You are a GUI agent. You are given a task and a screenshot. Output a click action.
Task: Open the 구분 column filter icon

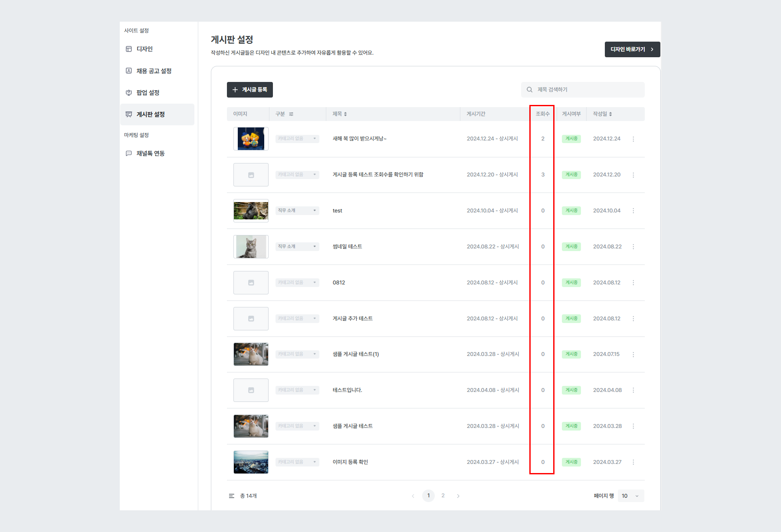(x=291, y=114)
